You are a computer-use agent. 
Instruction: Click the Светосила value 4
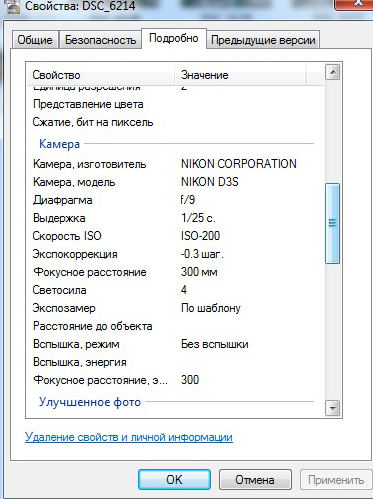[x=184, y=290]
